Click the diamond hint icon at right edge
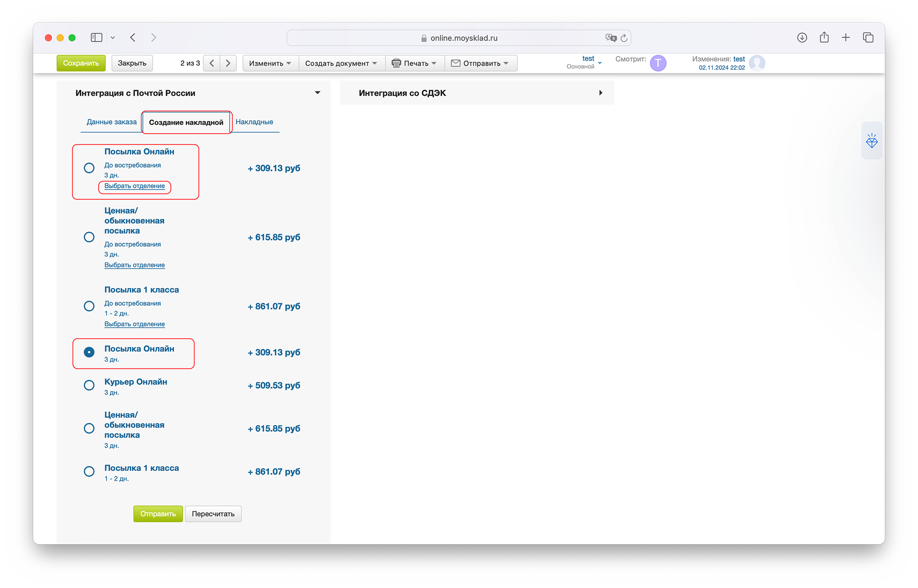 click(x=871, y=141)
